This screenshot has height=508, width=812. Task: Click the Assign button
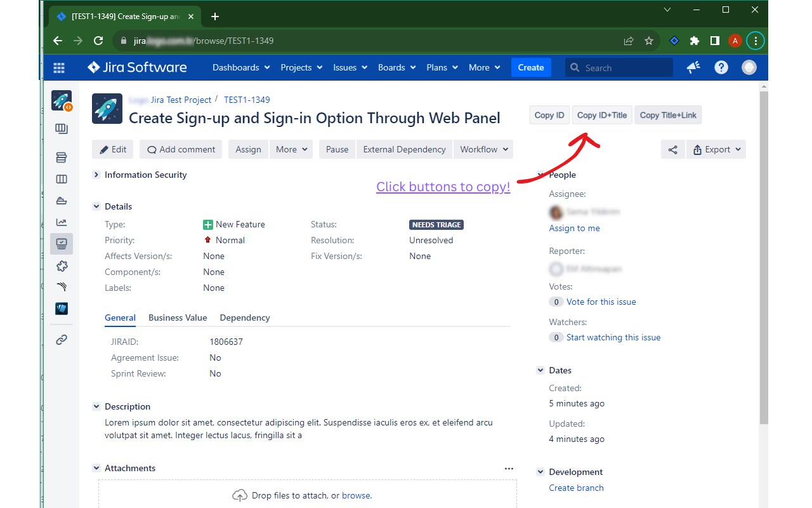pos(248,149)
